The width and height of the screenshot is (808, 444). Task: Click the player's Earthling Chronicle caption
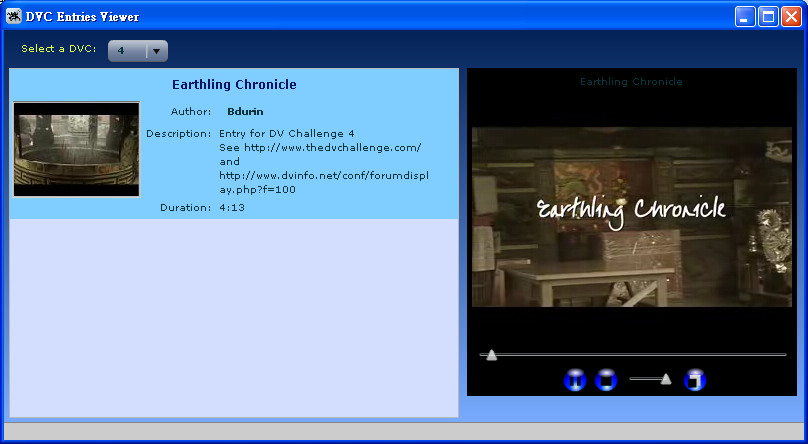point(631,81)
